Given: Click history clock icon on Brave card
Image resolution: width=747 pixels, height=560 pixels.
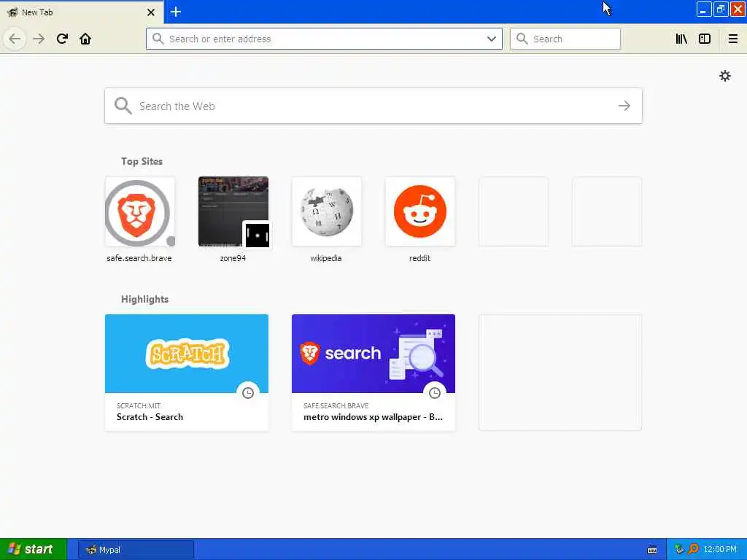Looking at the screenshot, I should coord(435,393).
